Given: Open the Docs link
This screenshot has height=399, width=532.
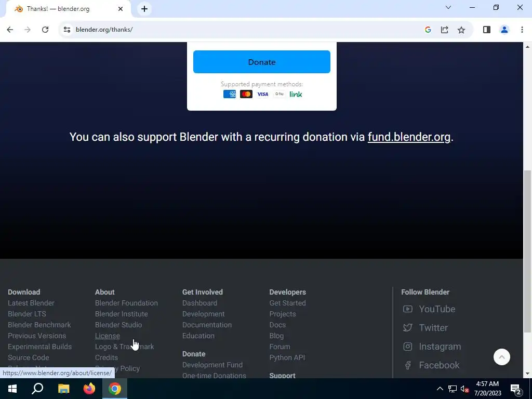Looking at the screenshot, I should click(x=277, y=325).
